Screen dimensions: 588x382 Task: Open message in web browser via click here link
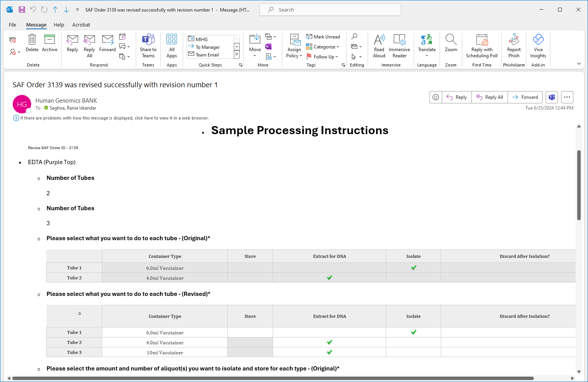pos(143,118)
